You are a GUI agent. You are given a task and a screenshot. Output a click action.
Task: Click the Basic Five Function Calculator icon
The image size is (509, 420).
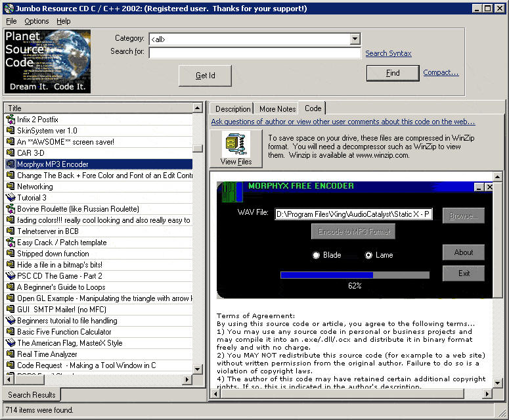click(x=11, y=332)
